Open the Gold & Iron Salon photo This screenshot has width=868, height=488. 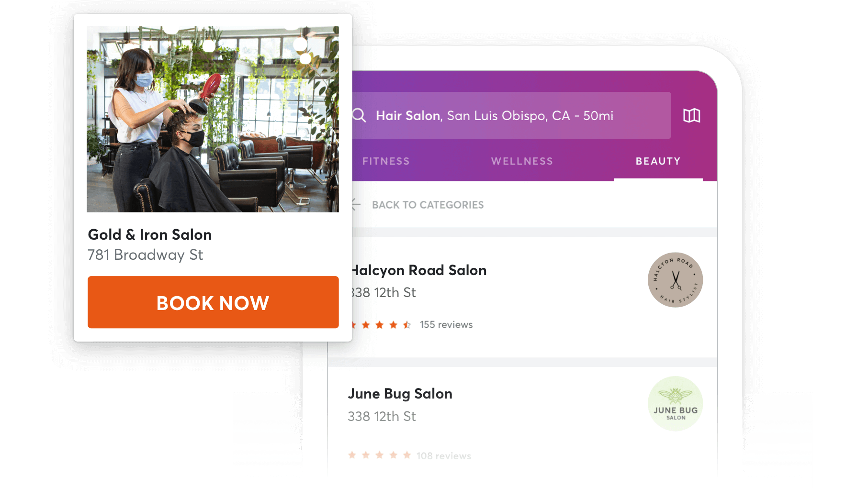213,119
